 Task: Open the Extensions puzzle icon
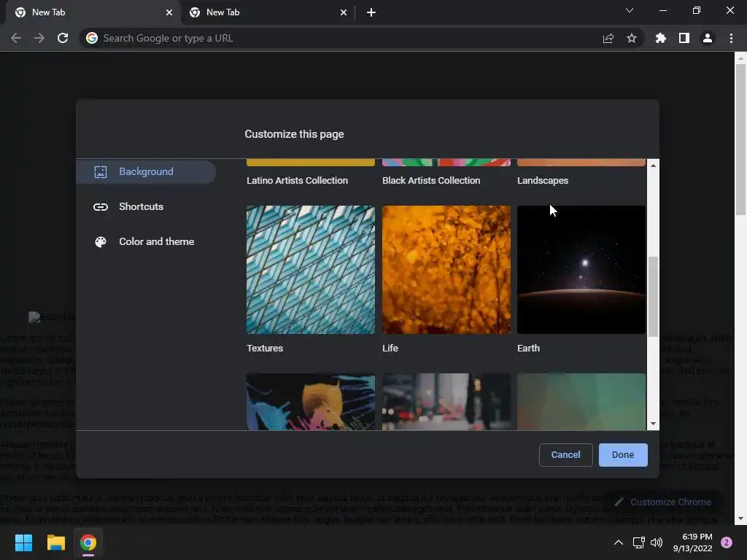[x=661, y=38]
